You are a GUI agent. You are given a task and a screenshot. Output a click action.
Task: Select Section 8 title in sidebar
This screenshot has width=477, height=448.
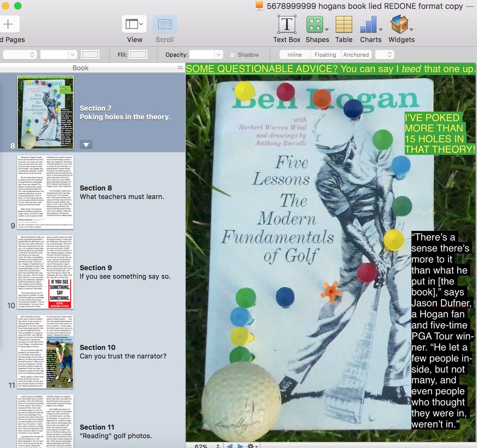pos(96,188)
